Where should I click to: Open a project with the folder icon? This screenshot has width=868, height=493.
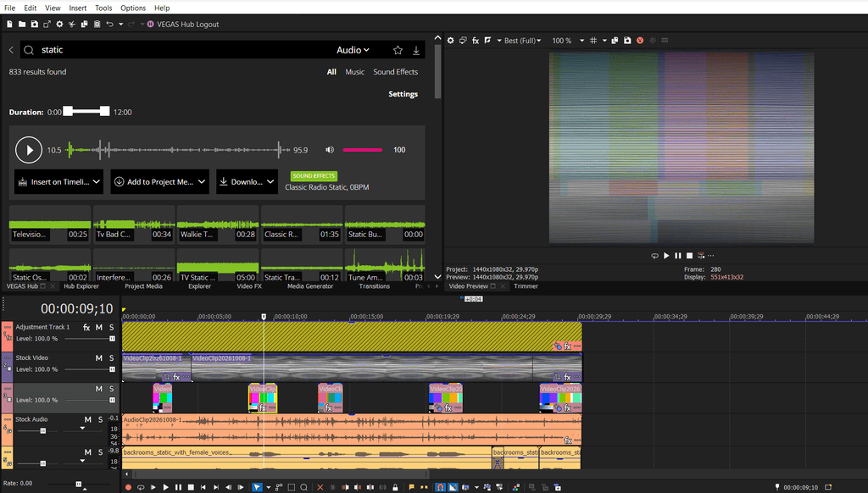tap(21, 25)
